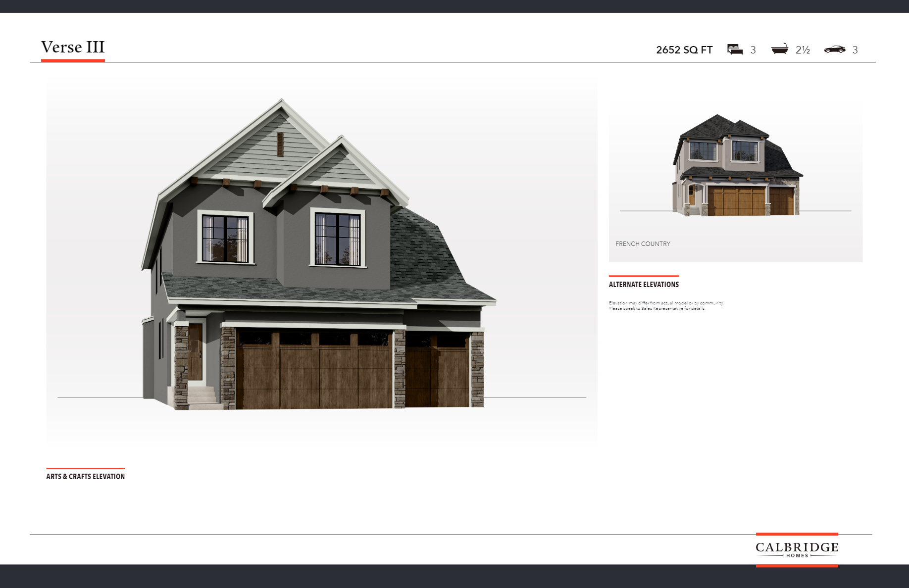Click the Arts & Crafts Elevation label
Image resolution: width=909 pixels, height=588 pixels.
[x=86, y=477]
